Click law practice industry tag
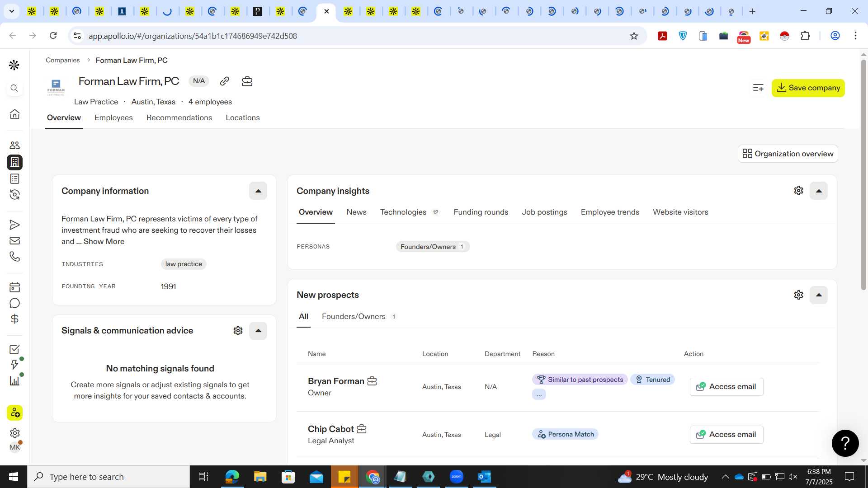Screen dimensions: 868x488 [184, 264]
